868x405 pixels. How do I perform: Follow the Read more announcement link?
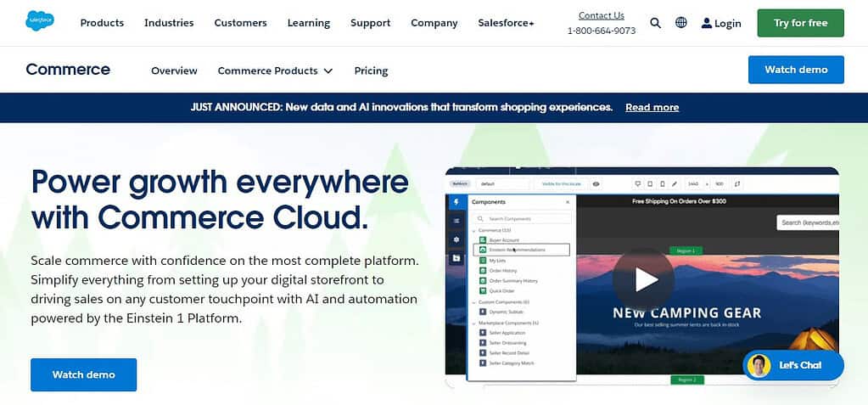[652, 108]
